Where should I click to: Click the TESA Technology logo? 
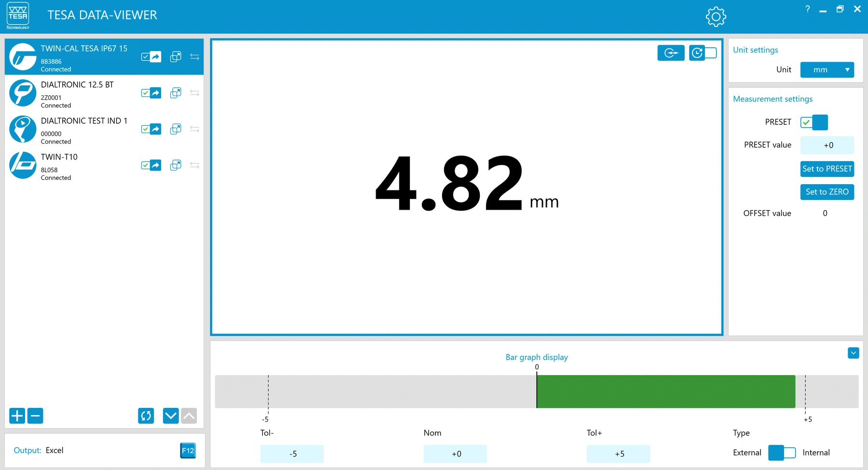18,16
